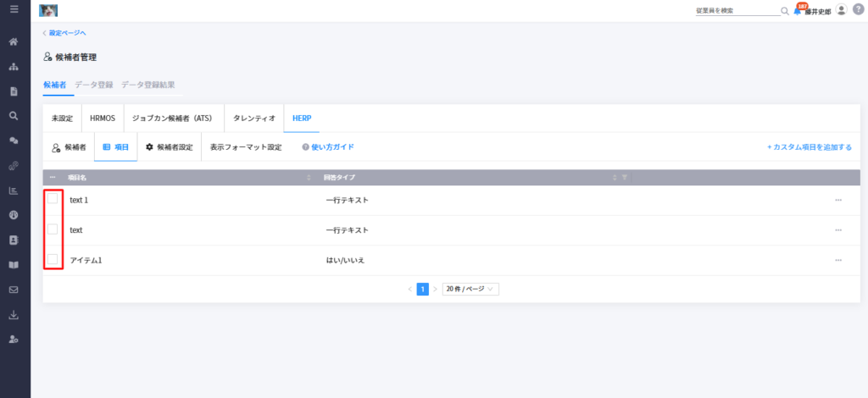Image resolution: width=868 pixels, height=398 pixels.
Task: Open the chat bubbles sidebar icon
Action: 14,141
